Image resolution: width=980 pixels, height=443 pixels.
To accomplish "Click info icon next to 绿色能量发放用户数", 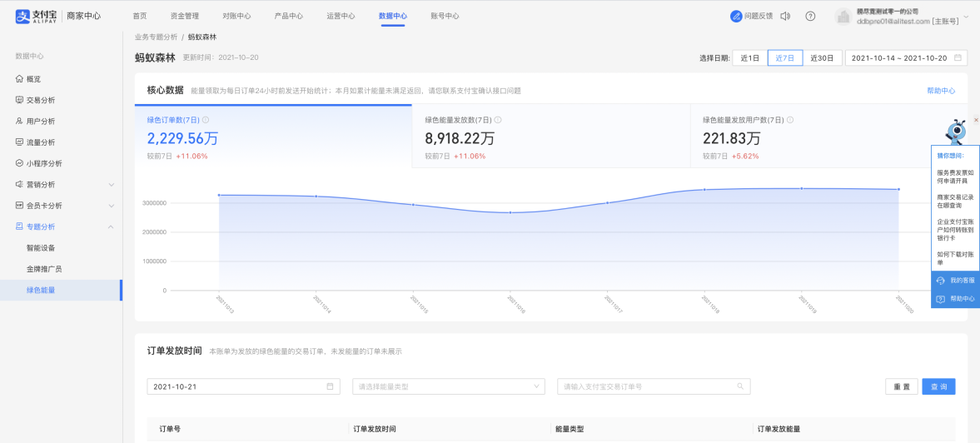I will [791, 120].
